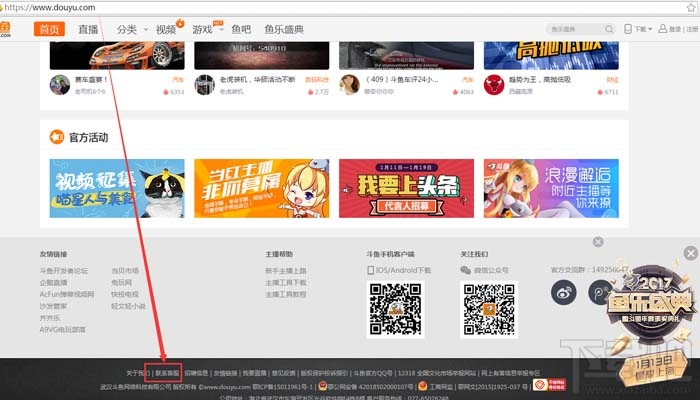Open the 斗鱼开发者论坛 link
This screenshot has height=400, width=700.
(x=64, y=271)
